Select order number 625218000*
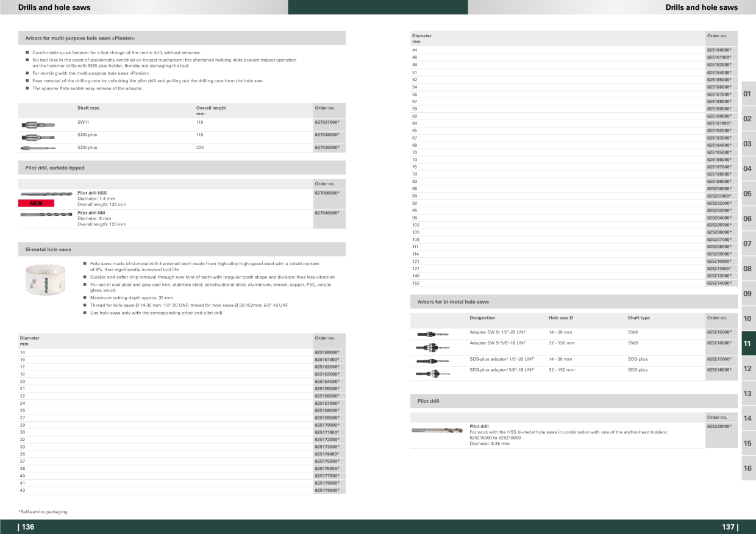756x534 pixels. pyautogui.click(x=719, y=369)
